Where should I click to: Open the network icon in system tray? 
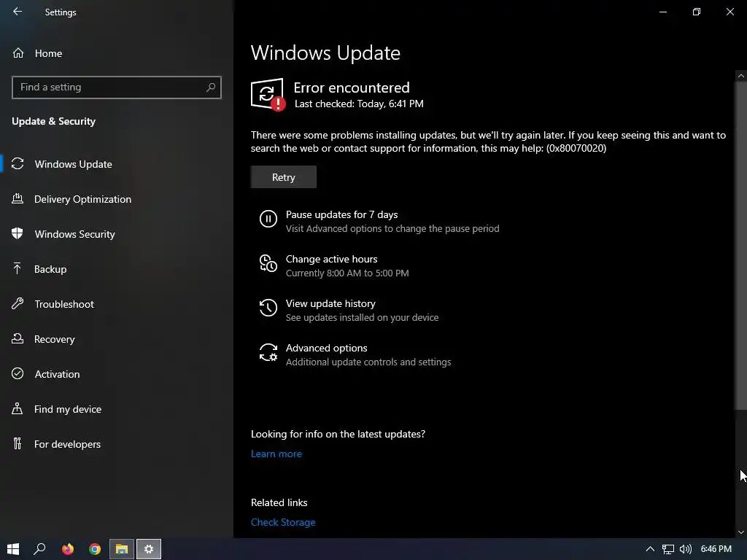tap(668, 550)
